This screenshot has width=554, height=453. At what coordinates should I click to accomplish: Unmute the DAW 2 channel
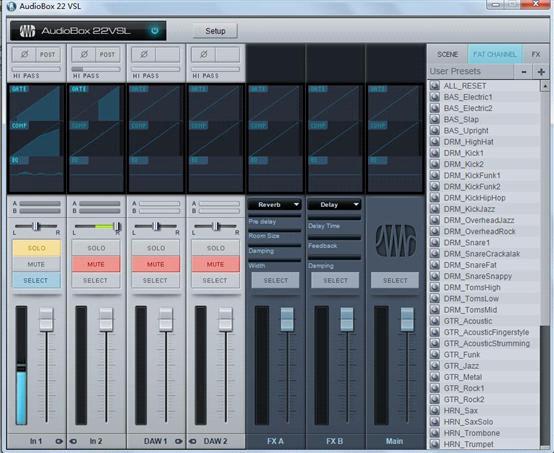tap(216, 264)
